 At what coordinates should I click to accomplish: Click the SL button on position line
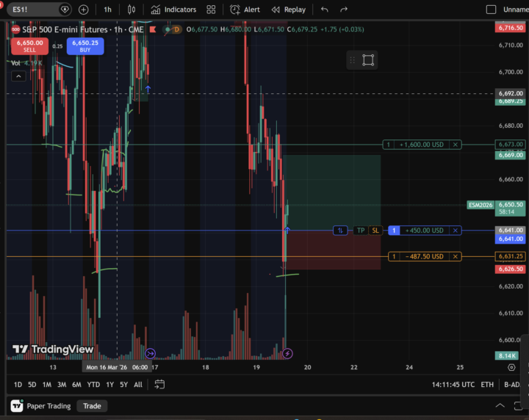click(x=375, y=231)
